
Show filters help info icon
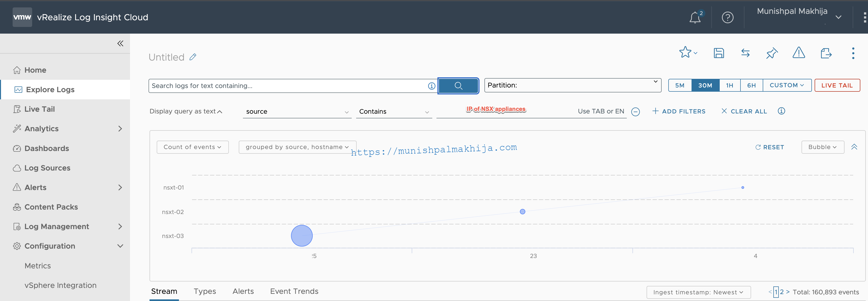point(781,111)
